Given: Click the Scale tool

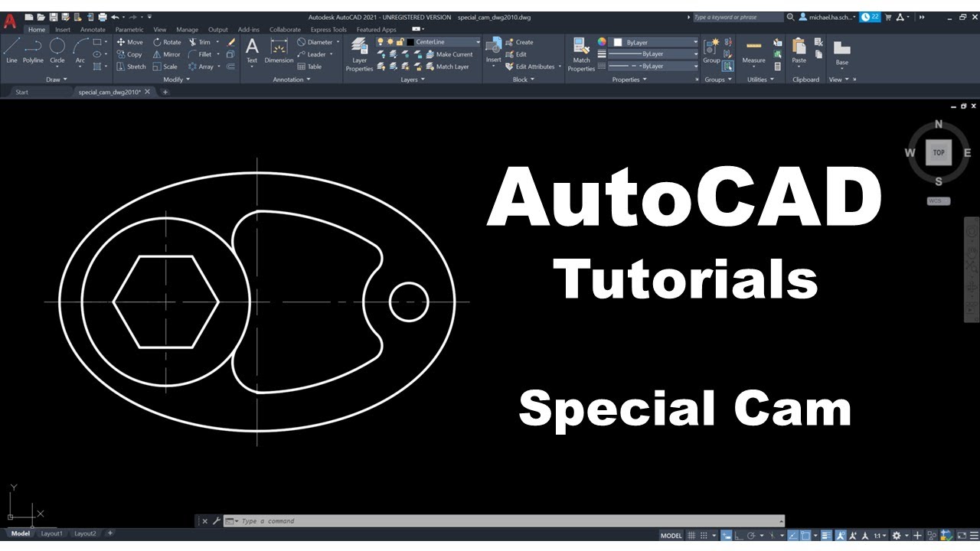Looking at the screenshot, I should [165, 67].
